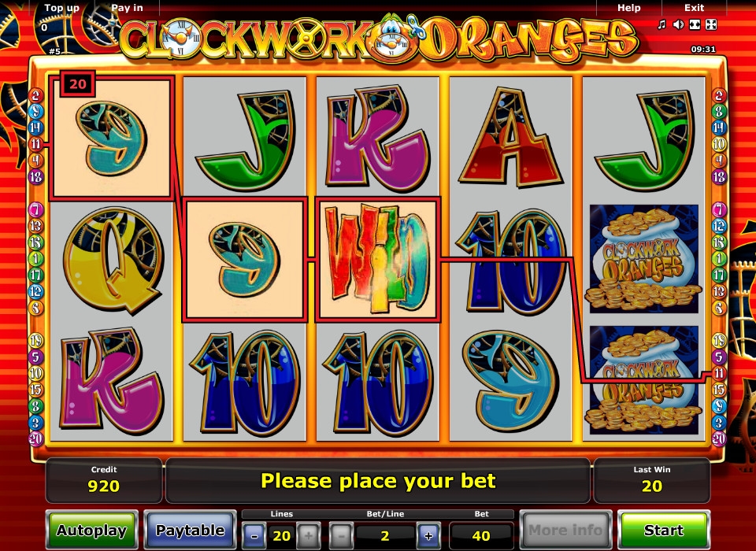Increase bet per line with plus

coord(428,535)
